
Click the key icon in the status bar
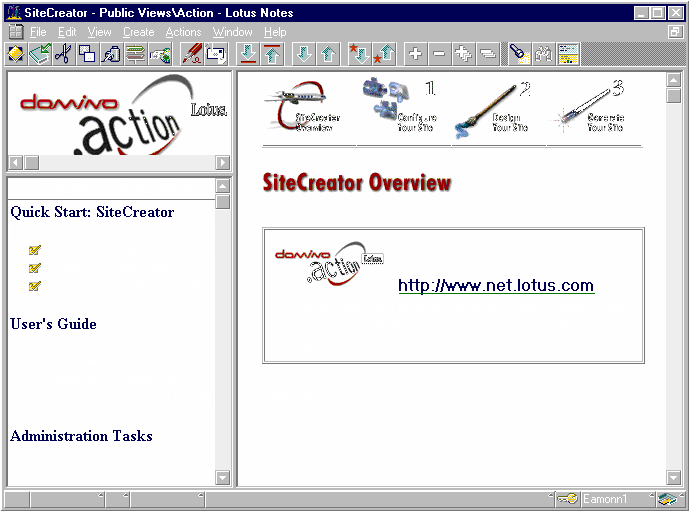[567, 499]
